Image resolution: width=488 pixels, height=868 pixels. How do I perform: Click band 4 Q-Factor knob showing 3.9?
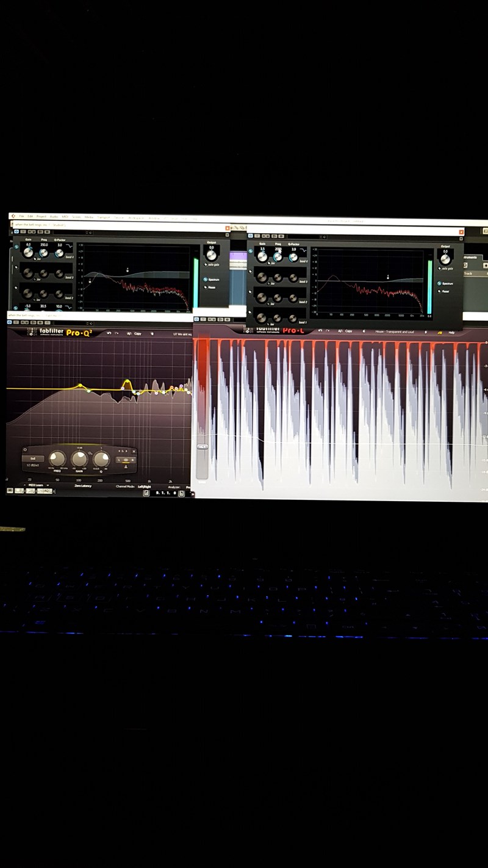(x=293, y=256)
